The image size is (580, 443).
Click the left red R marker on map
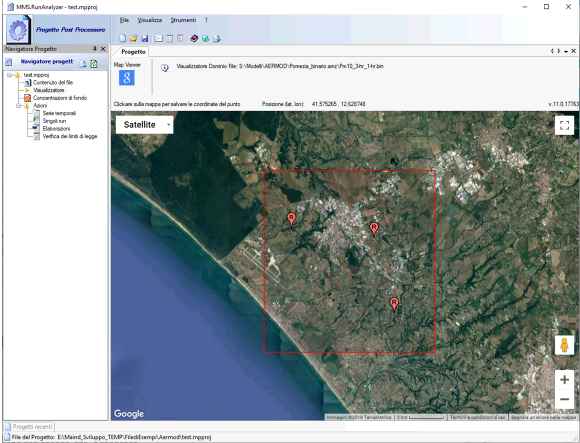click(291, 219)
